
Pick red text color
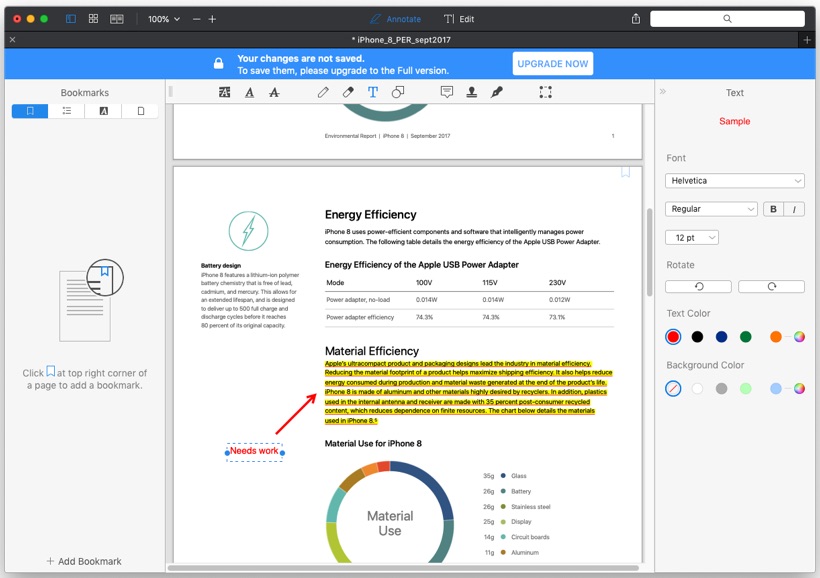pyautogui.click(x=673, y=337)
